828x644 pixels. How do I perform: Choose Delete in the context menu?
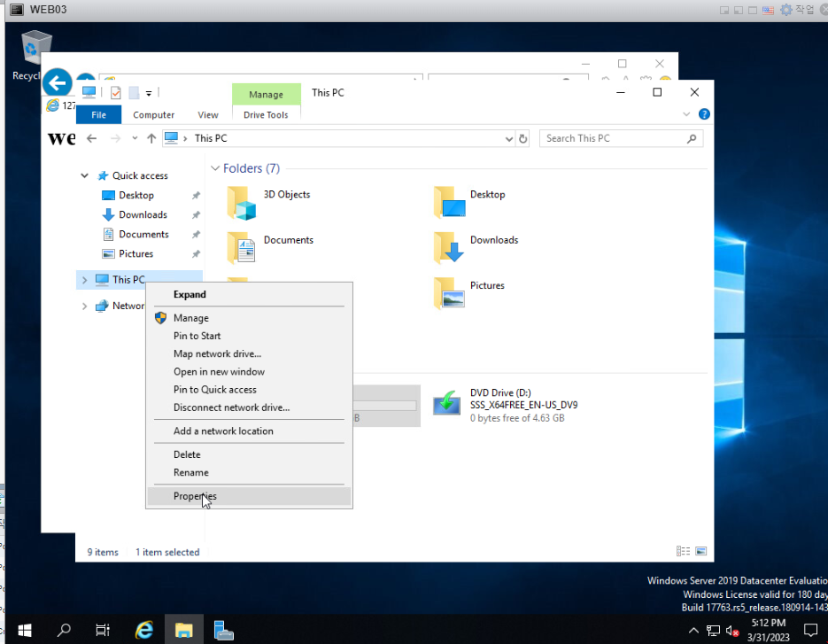point(249,454)
